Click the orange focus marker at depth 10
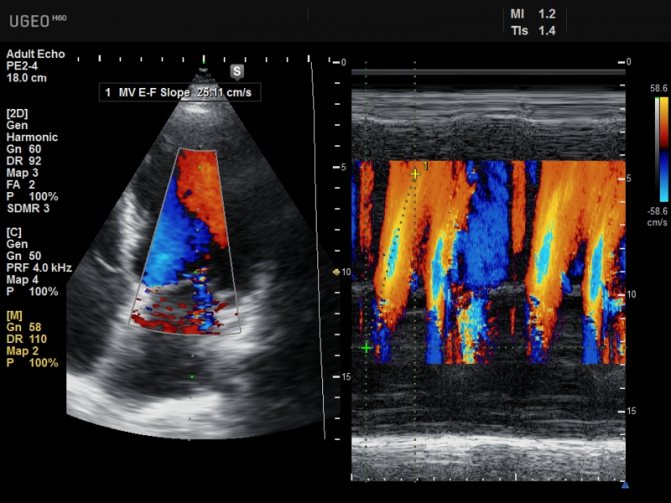 coord(336,271)
